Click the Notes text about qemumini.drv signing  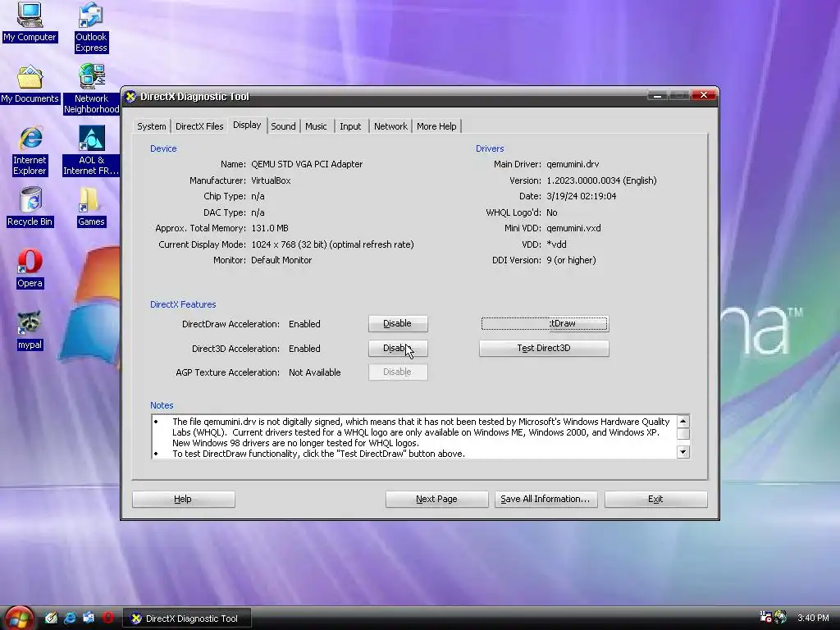point(421,432)
